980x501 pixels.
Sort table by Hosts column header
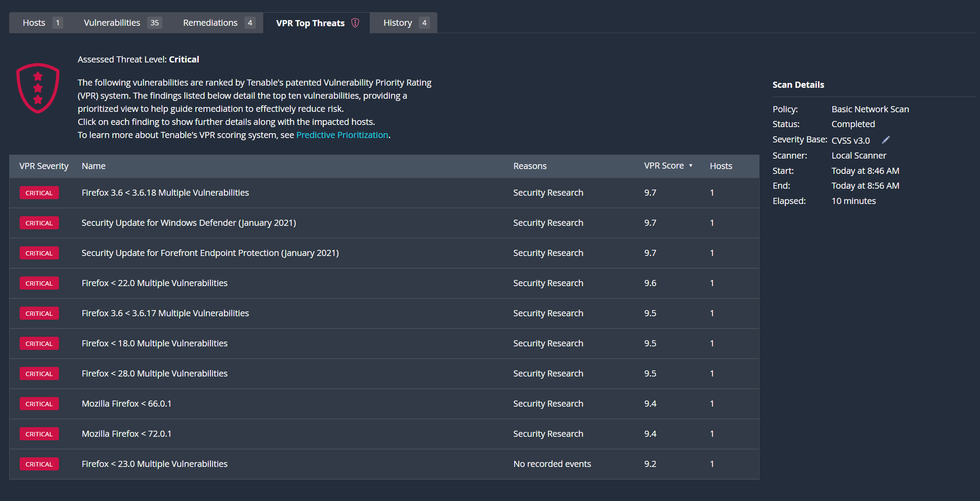point(721,166)
